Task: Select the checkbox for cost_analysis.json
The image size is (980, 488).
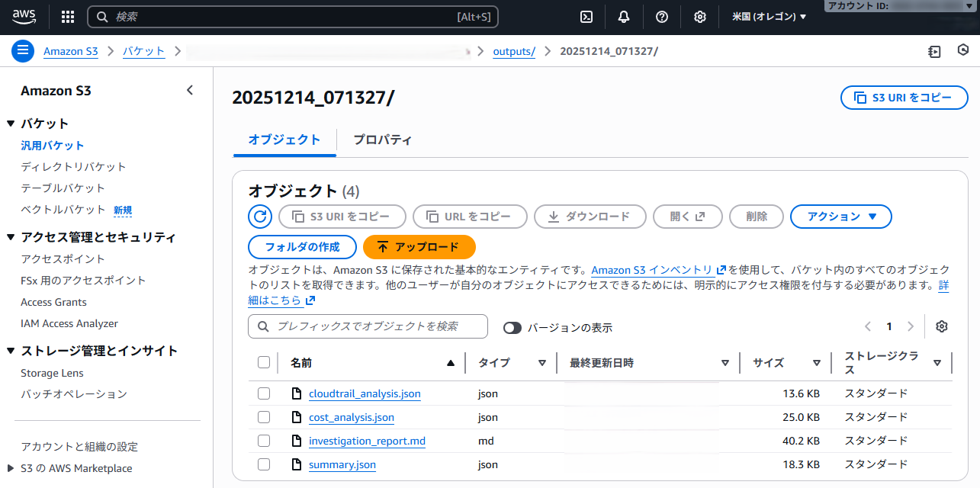Action: coord(264,417)
